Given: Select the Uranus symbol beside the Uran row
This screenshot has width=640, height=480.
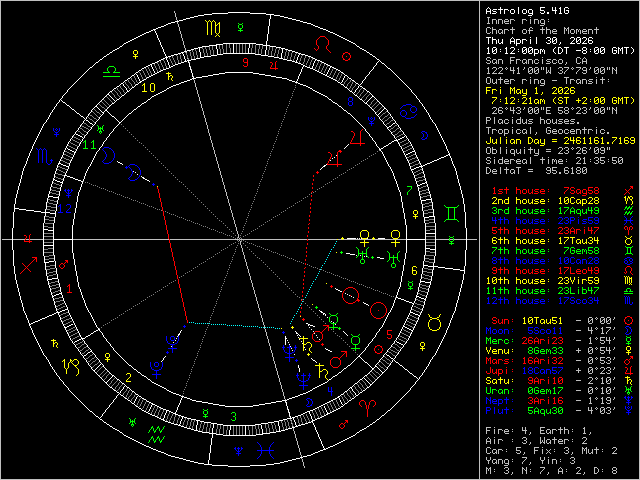Looking at the screenshot, I should pyautogui.click(x=629, y=391).
